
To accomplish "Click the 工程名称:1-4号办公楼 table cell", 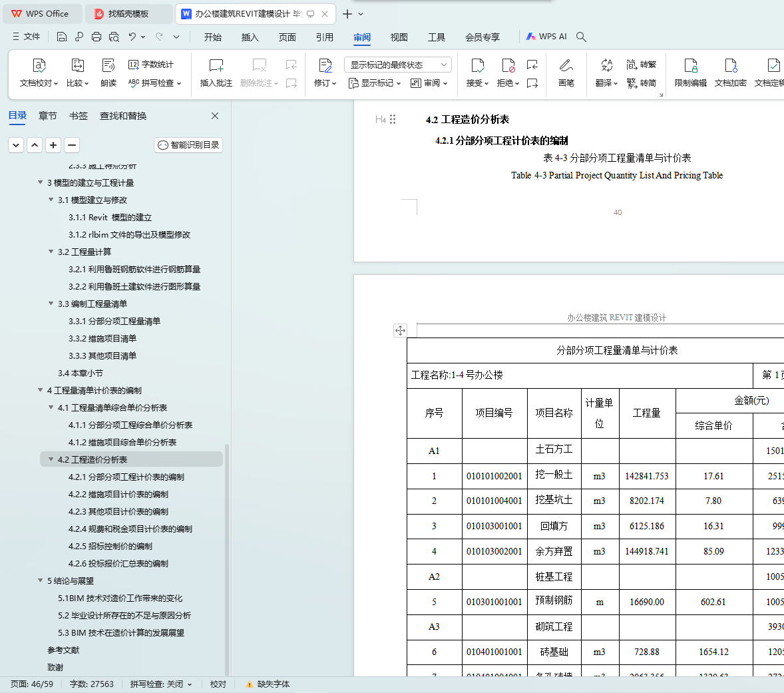I will click(580, 375).
